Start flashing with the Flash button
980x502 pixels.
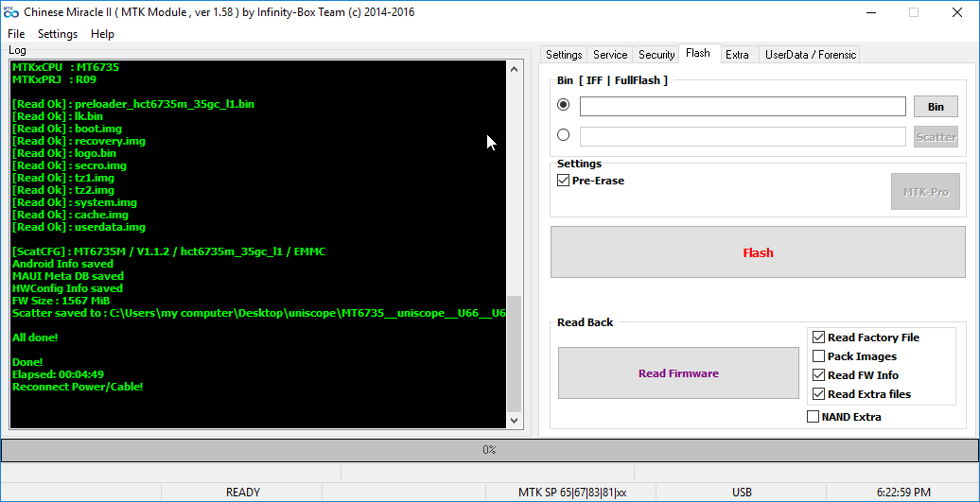pos(758,252)
